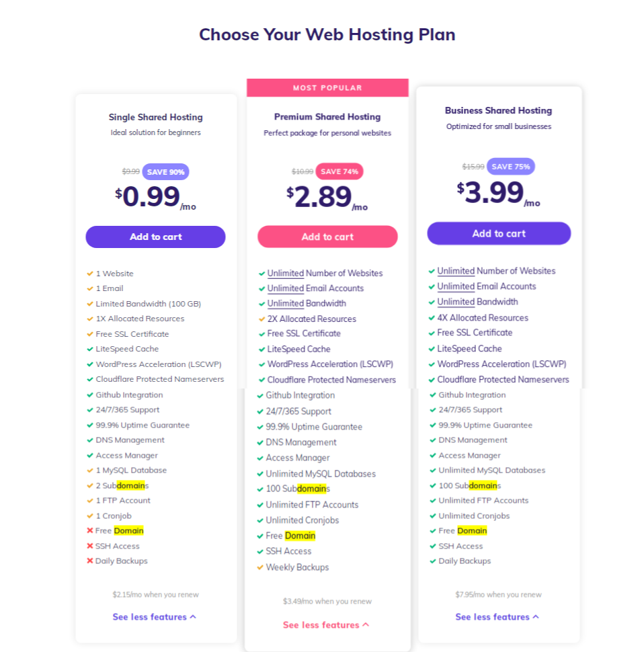The image size is (644, 652).
Task: Add Business Shared Hosting to cart
Action: [x=499, y=233]
